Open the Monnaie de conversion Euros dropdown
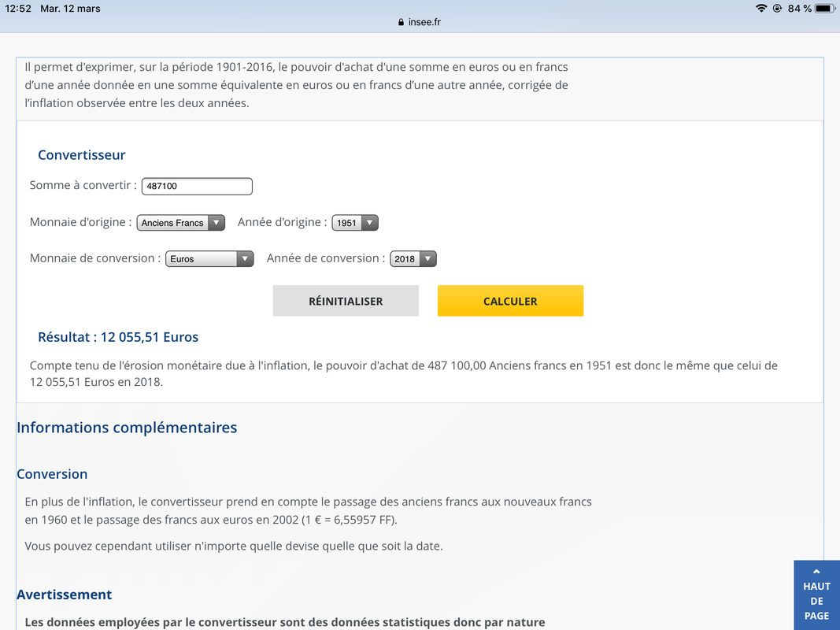 point(209,259)
